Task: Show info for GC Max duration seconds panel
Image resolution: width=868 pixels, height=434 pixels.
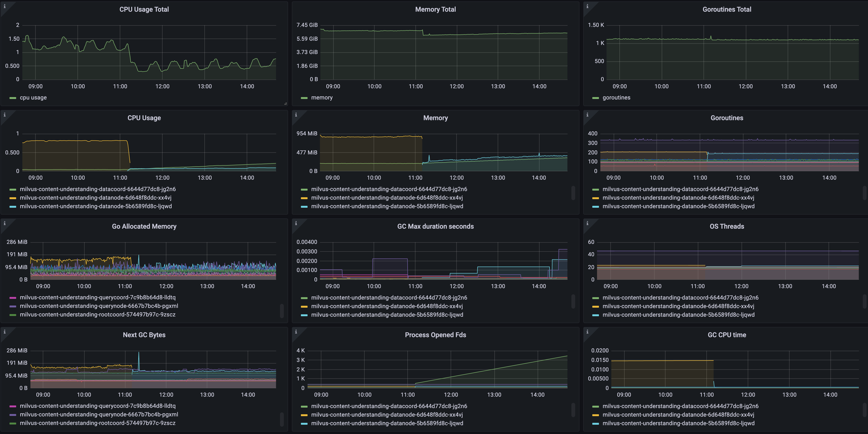Action: (x=296, y=224)
